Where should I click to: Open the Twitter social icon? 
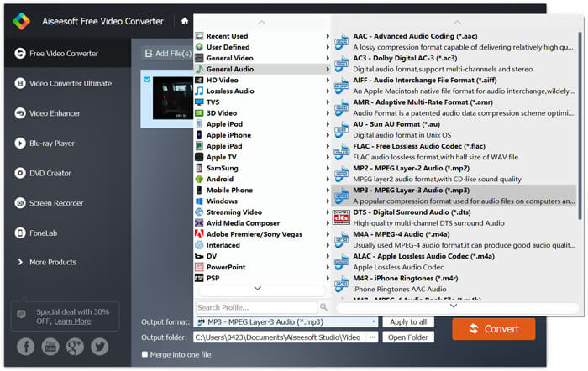(99, 347)
